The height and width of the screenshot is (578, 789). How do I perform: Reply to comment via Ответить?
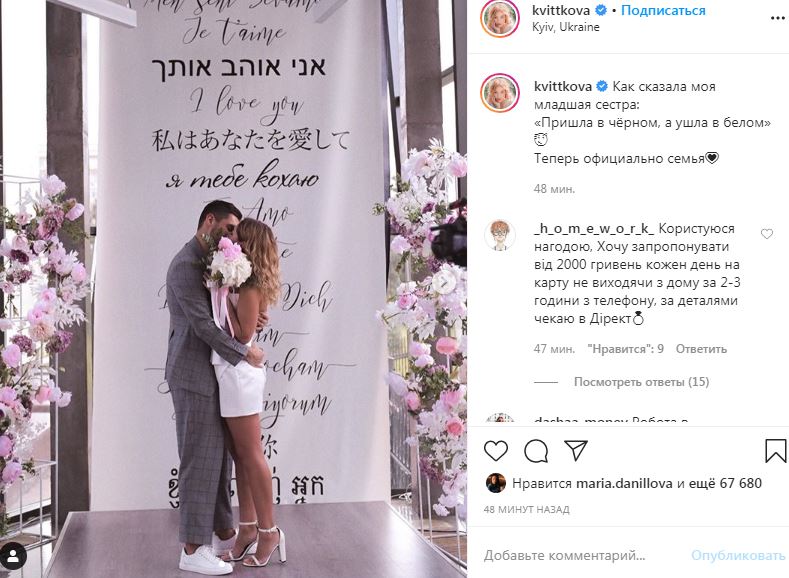point(701,349)
